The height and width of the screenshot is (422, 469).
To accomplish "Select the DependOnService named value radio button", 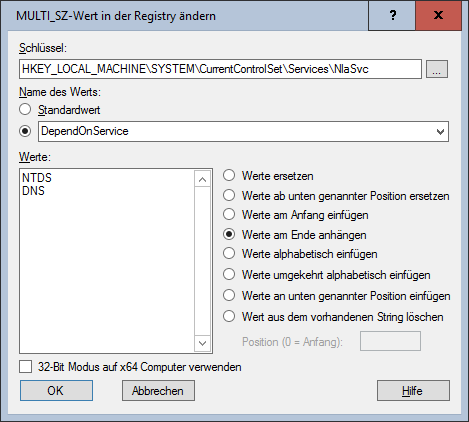I will pos(25,131).
